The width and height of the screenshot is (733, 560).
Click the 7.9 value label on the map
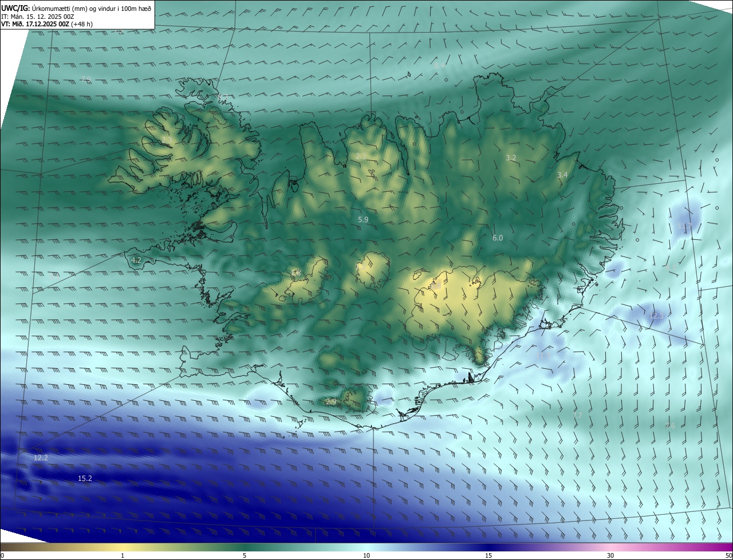(x=86, y=79)
